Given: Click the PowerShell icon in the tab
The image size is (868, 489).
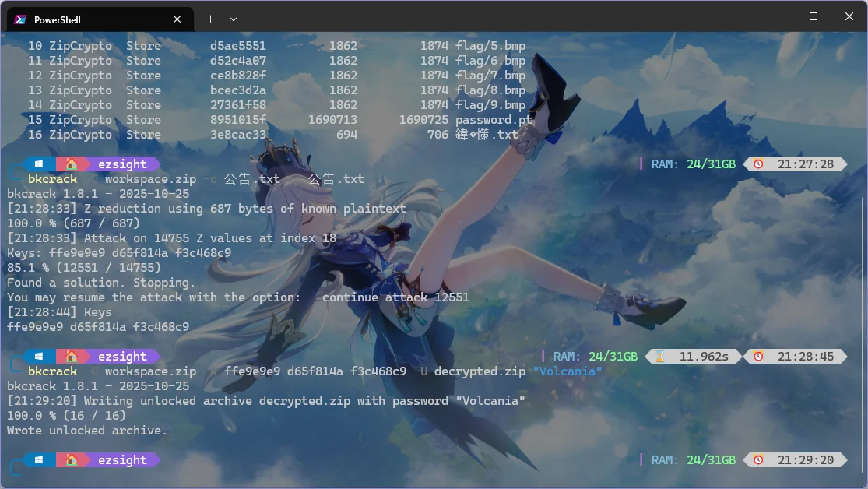Looking at the screenshot, I should click(x=21, y=19).
